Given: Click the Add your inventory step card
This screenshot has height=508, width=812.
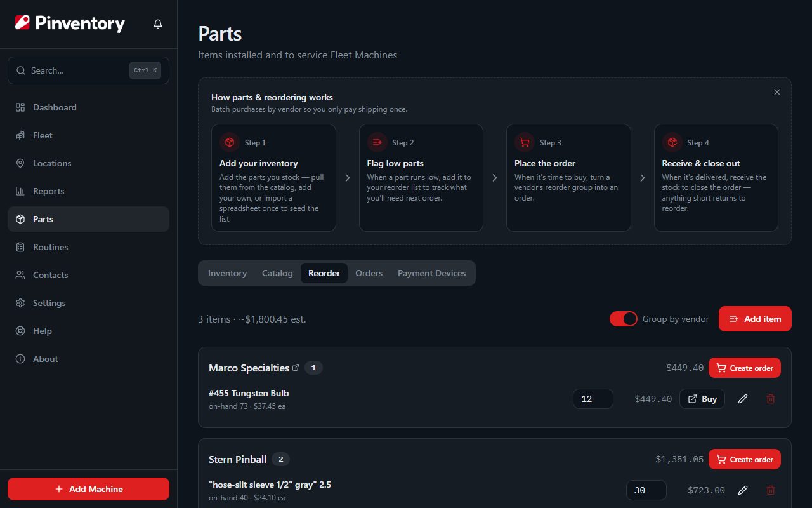Looking at the screenshot, I should [x=273, y=178].
